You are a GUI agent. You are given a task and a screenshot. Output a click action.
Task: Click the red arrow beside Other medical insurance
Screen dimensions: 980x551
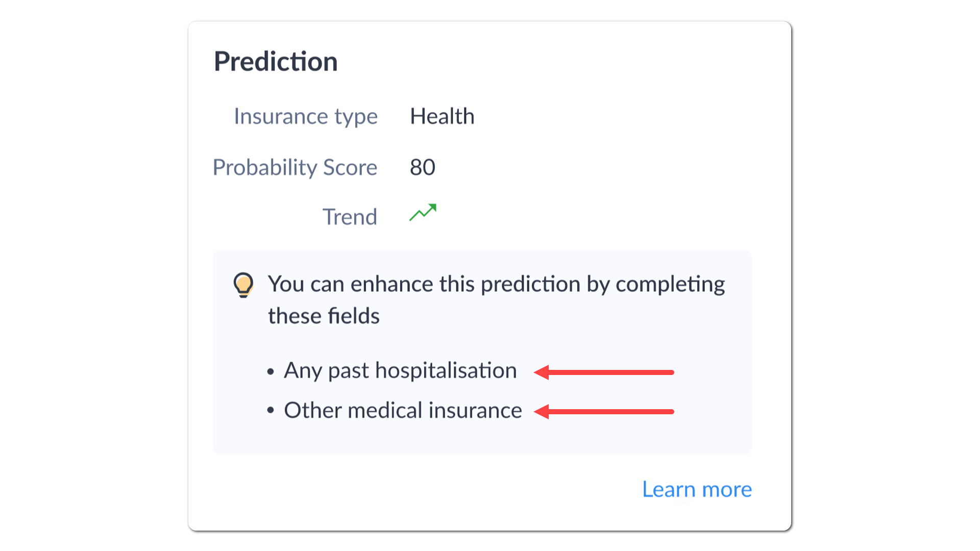click(x=604, y=412)
